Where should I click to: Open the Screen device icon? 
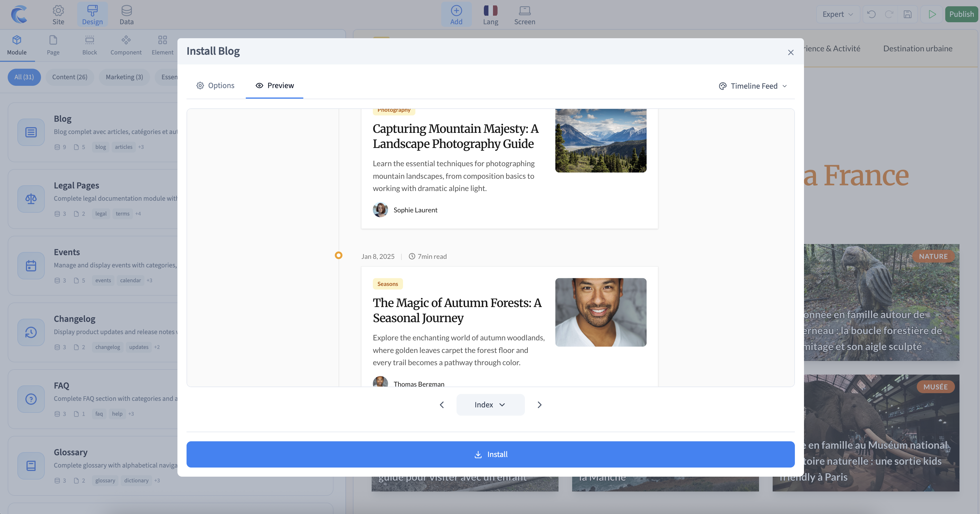(x=525, y=11)
